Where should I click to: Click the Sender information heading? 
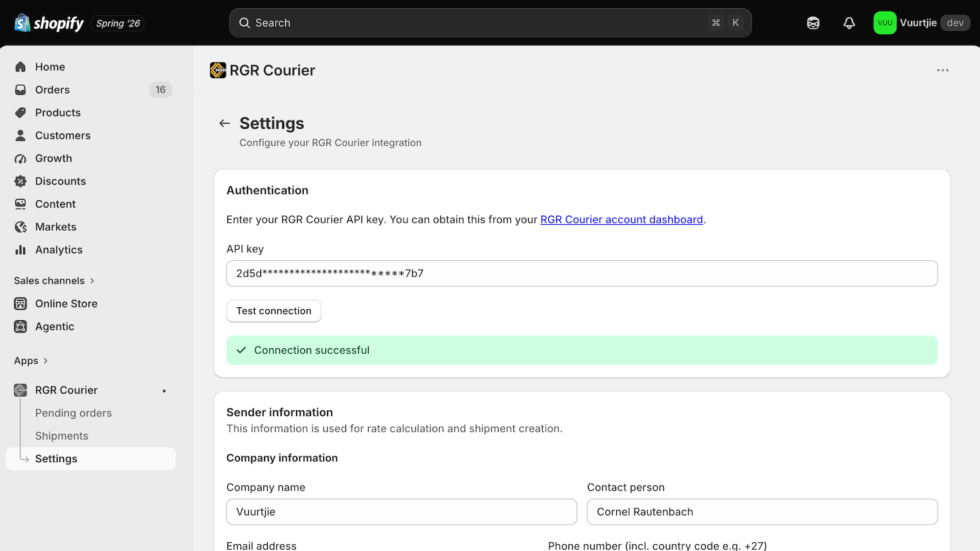tap(280, 413)
